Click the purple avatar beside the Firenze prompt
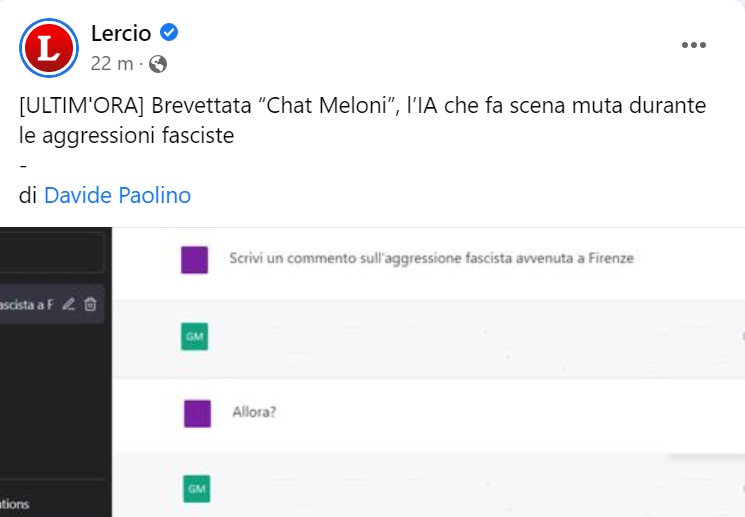The width and height of the screenshot is (745, 517). (194, 260)
